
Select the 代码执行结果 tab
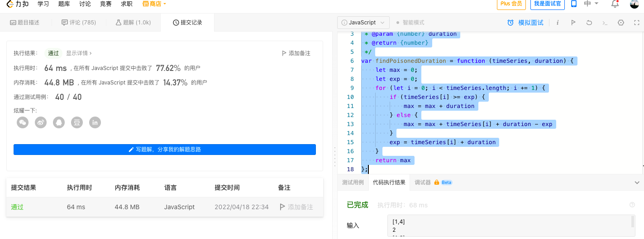click(x=389, y=183)
